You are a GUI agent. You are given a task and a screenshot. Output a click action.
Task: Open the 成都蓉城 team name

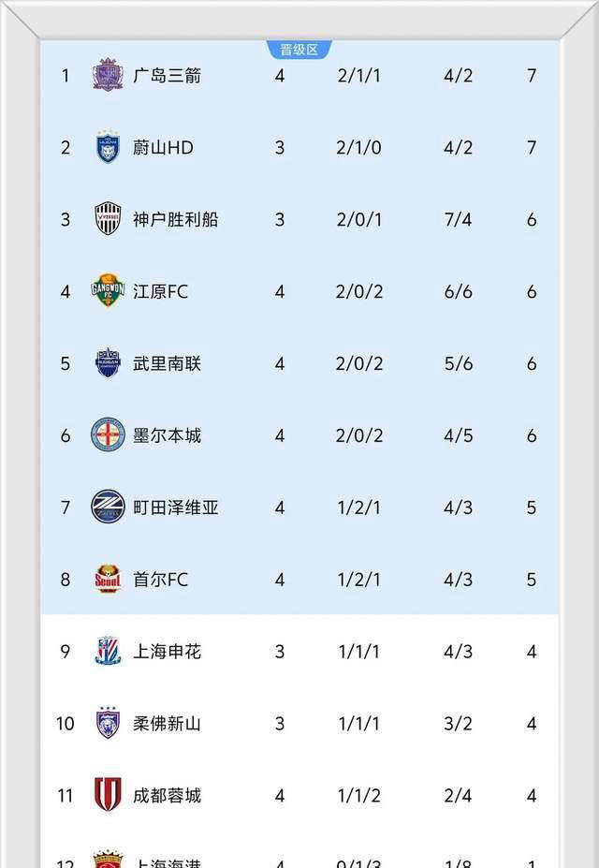167,796
